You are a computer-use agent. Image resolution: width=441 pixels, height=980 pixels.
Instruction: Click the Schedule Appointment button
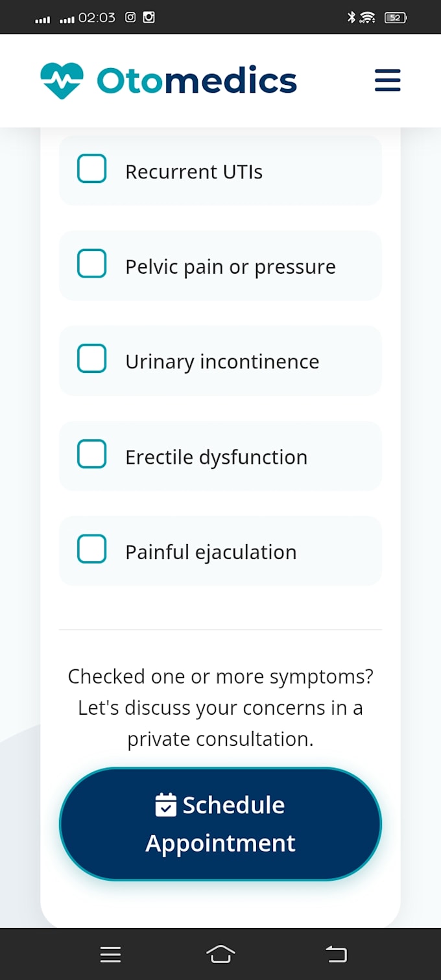(x=220, y=824)
